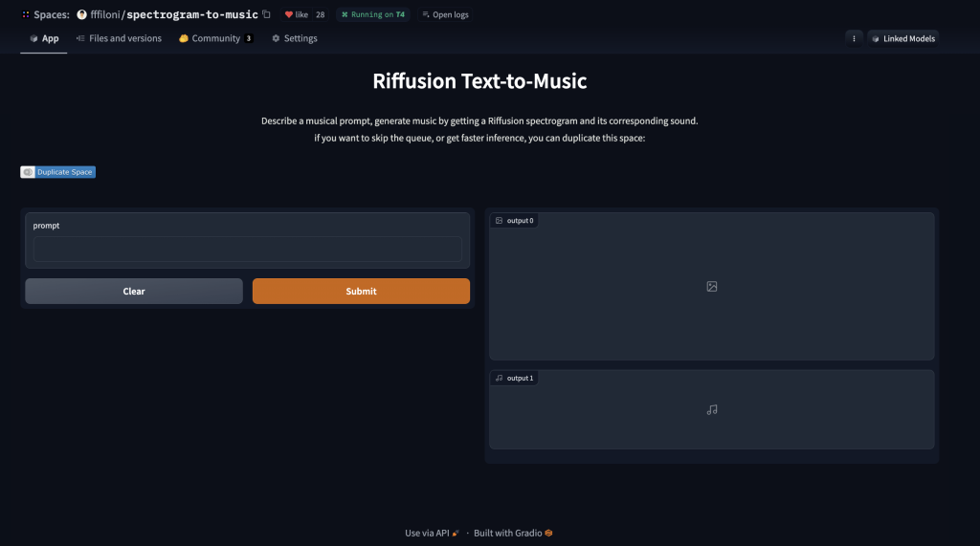Viewport: 980px width, 546px height.
Task: Click the fffiloni user avatar
Action: point(81,14)
